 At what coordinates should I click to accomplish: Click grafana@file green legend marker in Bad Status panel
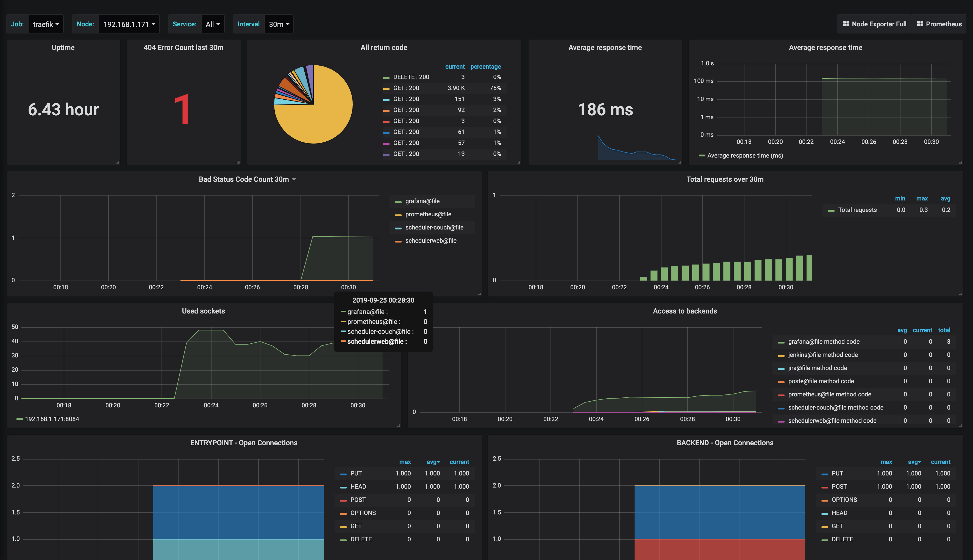click(x=398, y=202)
